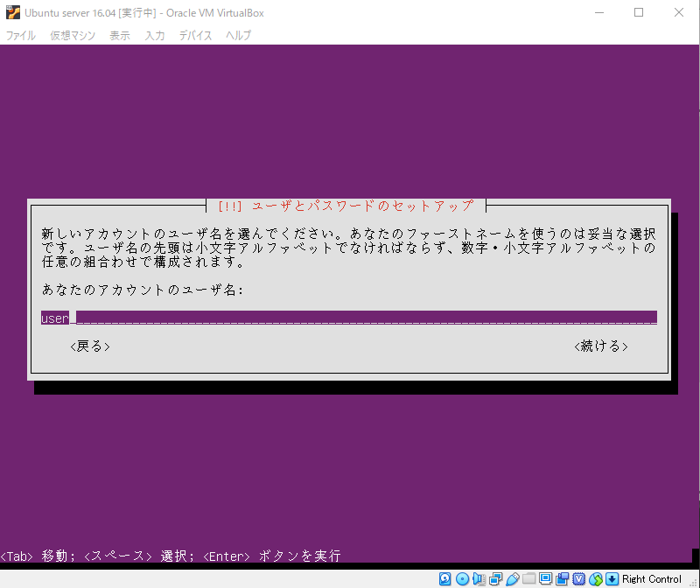This screenshot has height=588, width=700.
Task: Click the hard disk activity icon in the status bar
Action: [444, 579]
